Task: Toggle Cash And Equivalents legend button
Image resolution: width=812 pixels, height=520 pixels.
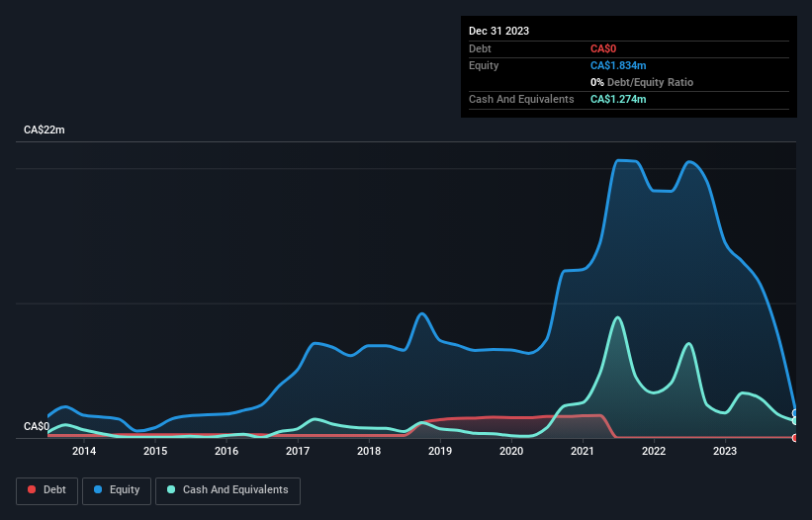Action: [x=227, y=490]
